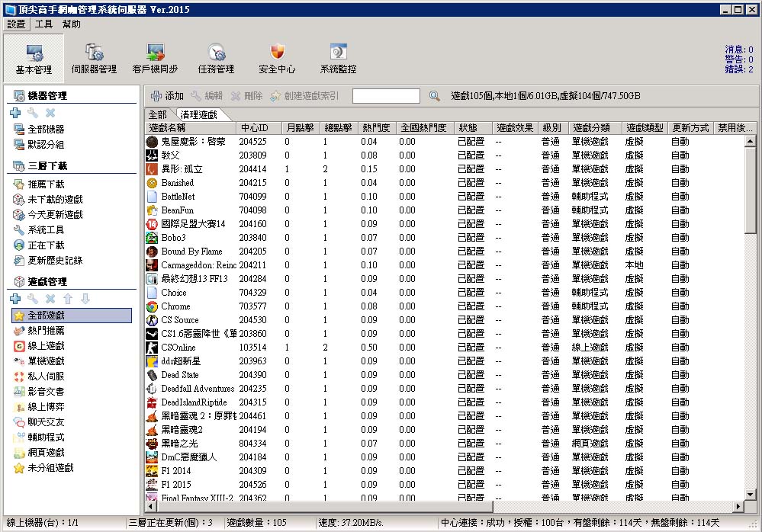Click the Dead State game icon
The height and width of the screenshot is (532, 762).
[x=152, y=375]
